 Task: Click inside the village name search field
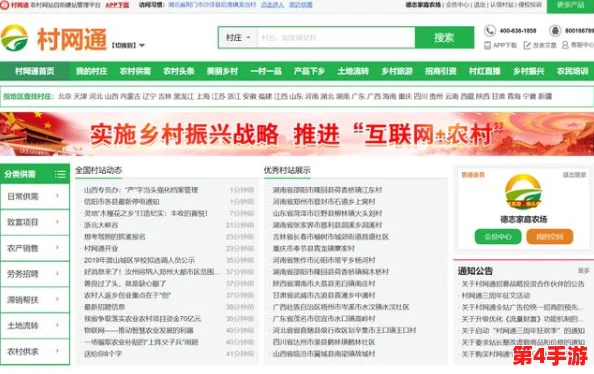pyautogui.click(x=336, y=38)
